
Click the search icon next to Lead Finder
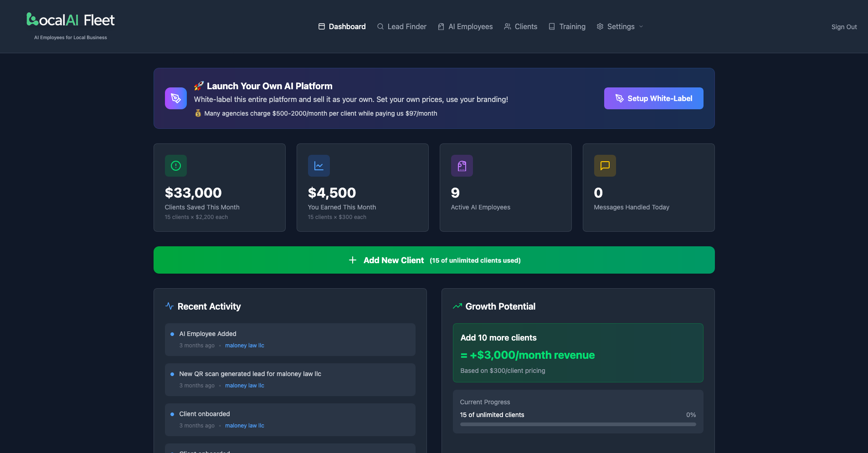[380, 26]
